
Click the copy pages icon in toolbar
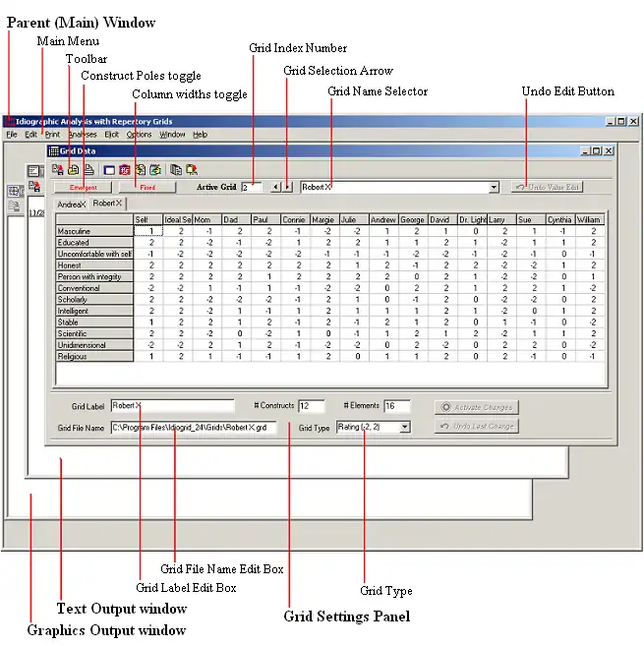[x=176, y=169]
